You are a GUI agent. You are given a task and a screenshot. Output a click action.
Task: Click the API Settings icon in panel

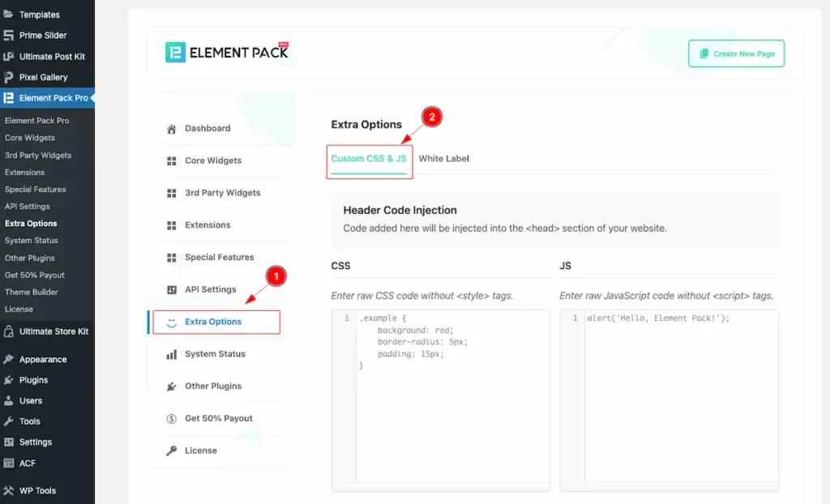coord(171,290)
